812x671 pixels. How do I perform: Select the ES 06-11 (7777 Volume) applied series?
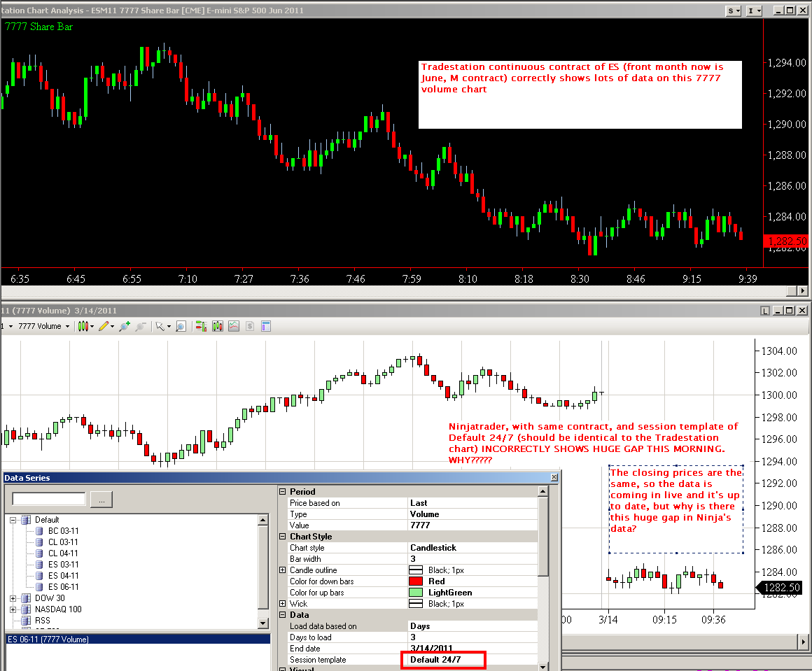coord(138,640)
